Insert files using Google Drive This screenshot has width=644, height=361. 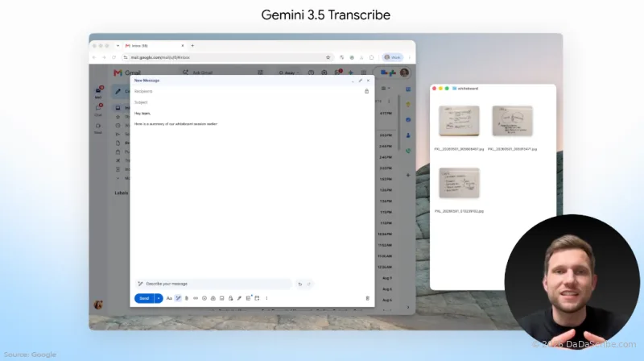(x=213, y=298)
